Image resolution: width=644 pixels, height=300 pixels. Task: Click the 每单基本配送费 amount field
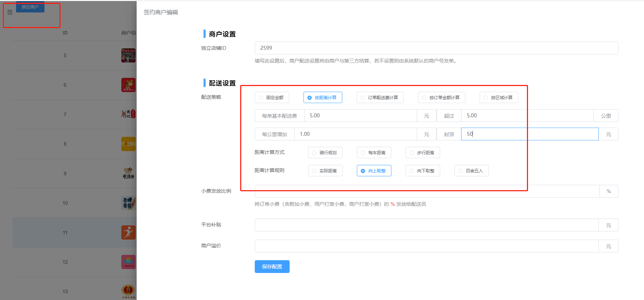click(x=360, y=116)
